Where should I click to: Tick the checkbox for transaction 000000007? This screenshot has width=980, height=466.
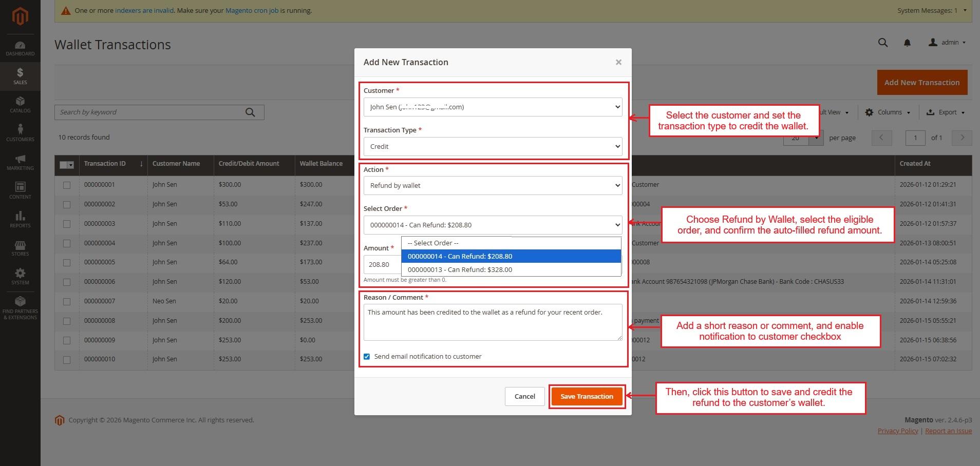coord(67,302)
